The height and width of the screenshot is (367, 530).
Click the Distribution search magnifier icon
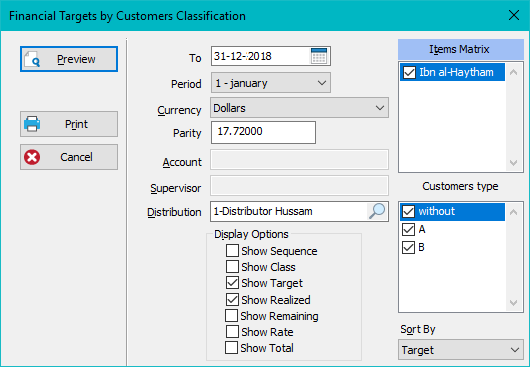[377, 211]
